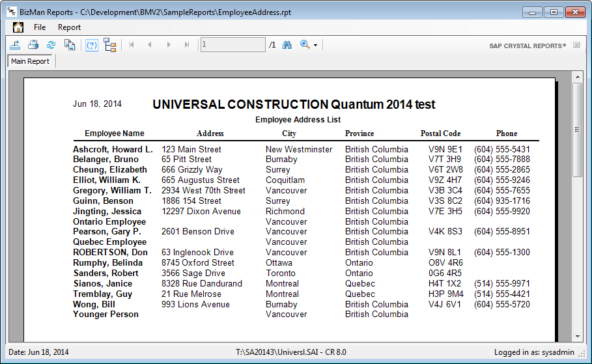Click the report title UNIVERSAL CONSTRUCTION

[x=240, y=104]
